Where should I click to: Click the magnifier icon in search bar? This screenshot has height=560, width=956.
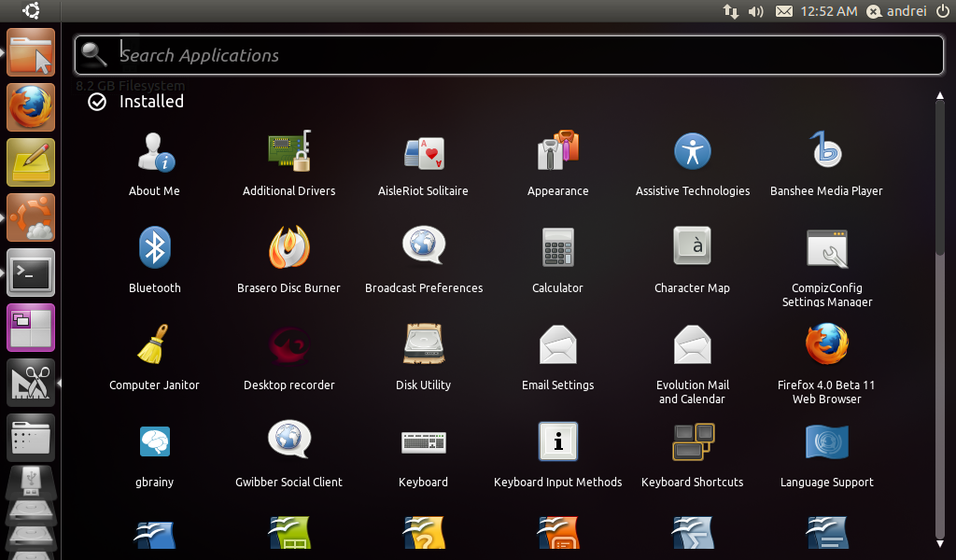94,54
